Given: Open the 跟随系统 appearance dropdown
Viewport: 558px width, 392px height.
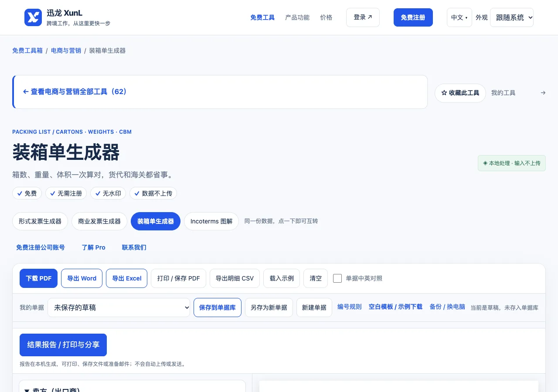Looking at the screenshot, I should 512,17.
